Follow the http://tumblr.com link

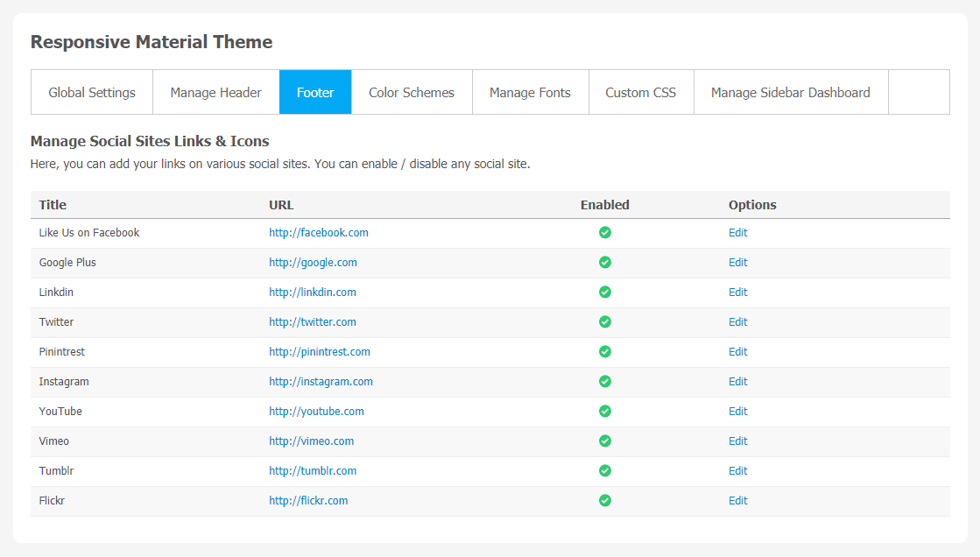[313, 470]
